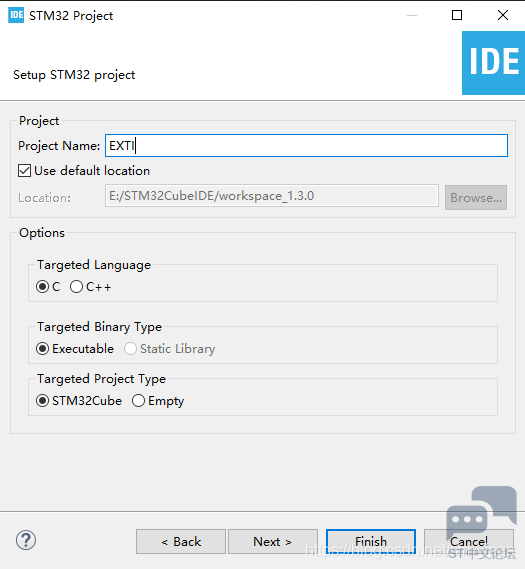Click the help question mark icon

[x=26, y=540]
